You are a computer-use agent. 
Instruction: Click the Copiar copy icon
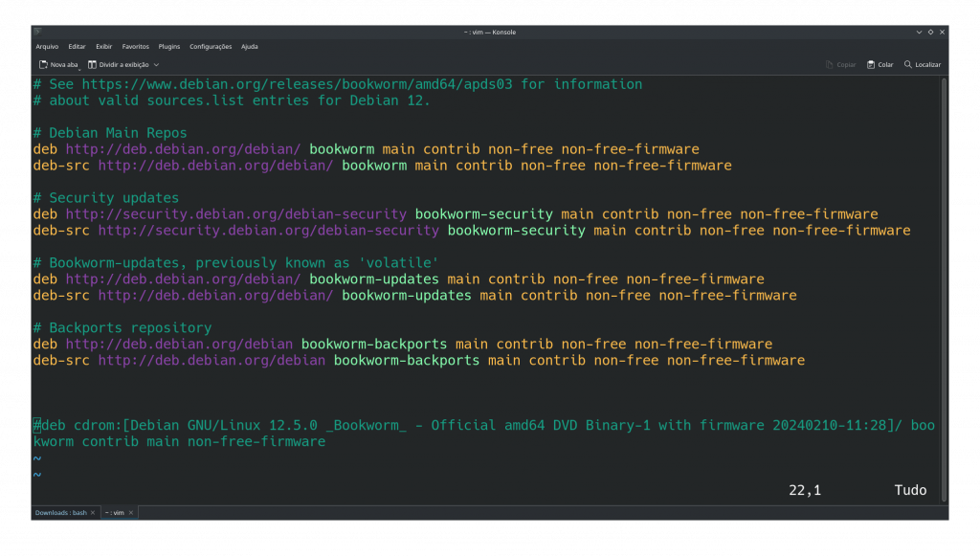[x=830, y=64]
